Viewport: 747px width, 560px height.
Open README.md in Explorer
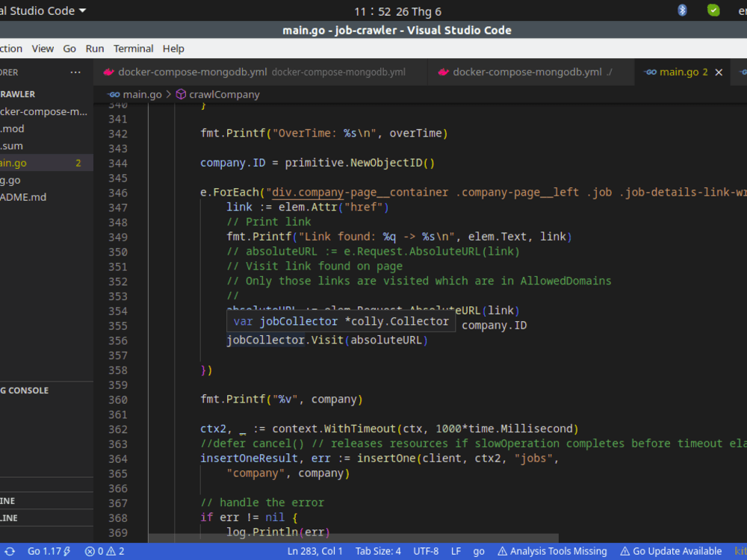pyautogui.click(x=46, y=197)
